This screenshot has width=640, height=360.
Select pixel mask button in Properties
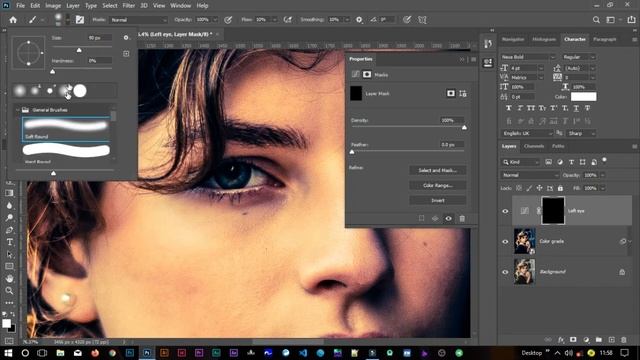tap(451, 93)
